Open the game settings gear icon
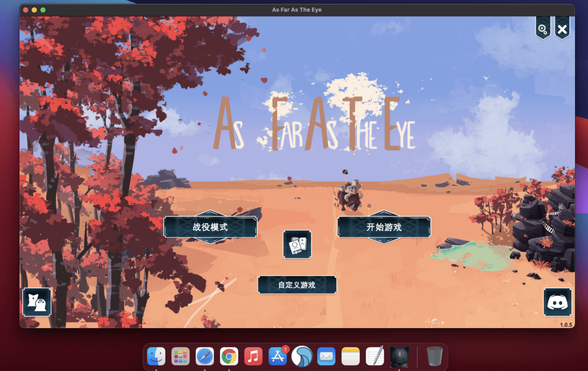Viewport: 588px width, 371px height. [543, 28]
